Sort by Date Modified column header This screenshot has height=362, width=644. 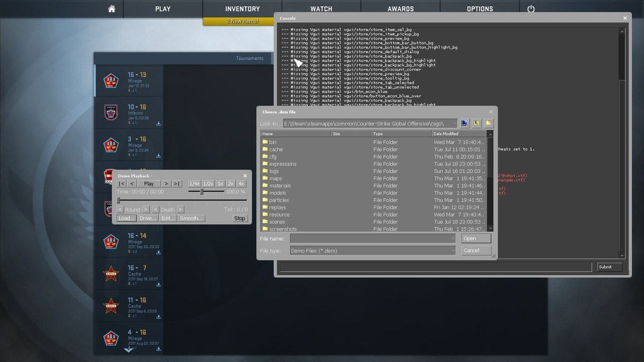(x=459, y=133)
